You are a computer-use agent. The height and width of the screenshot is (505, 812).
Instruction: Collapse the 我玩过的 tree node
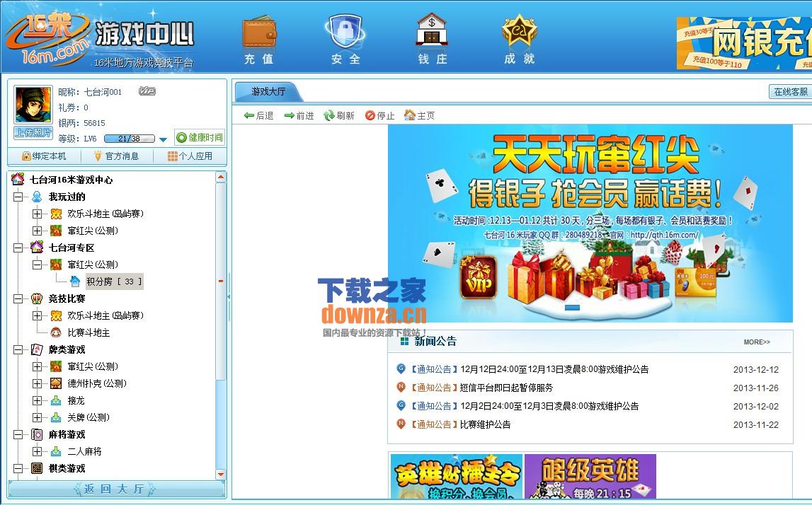(x=18, y=197)
